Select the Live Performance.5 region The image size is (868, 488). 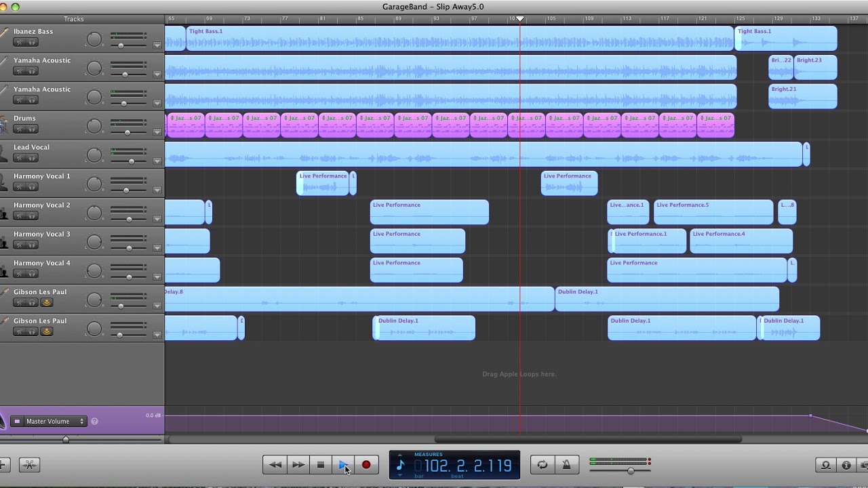pos(713,213)
